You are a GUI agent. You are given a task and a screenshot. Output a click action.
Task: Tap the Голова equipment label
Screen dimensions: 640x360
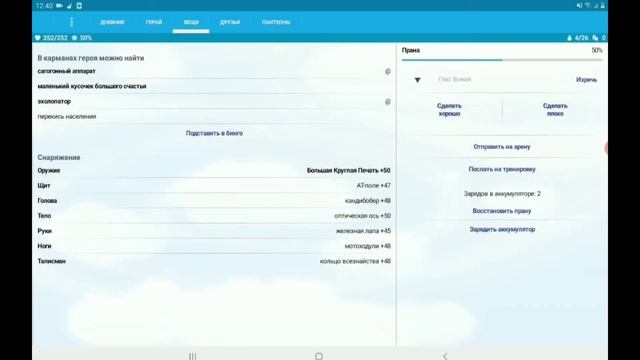click(x=47, y=200)
